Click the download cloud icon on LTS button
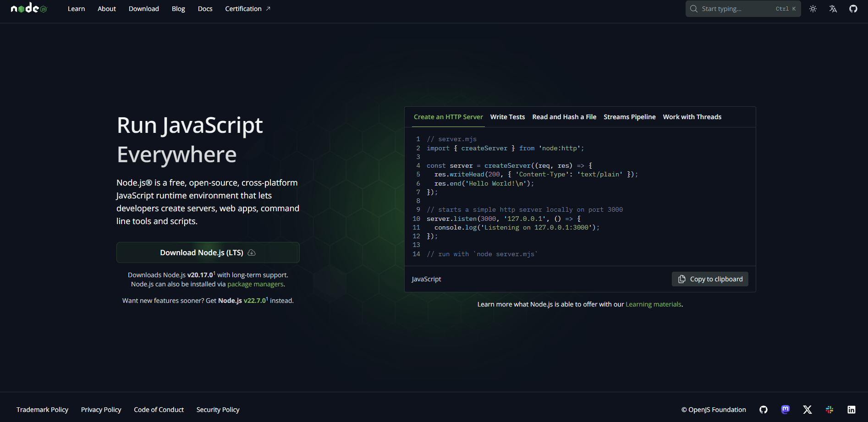Image resolution: width=868 pixels, height=422 pixels. pyautogui.click(x=252, y=252)
